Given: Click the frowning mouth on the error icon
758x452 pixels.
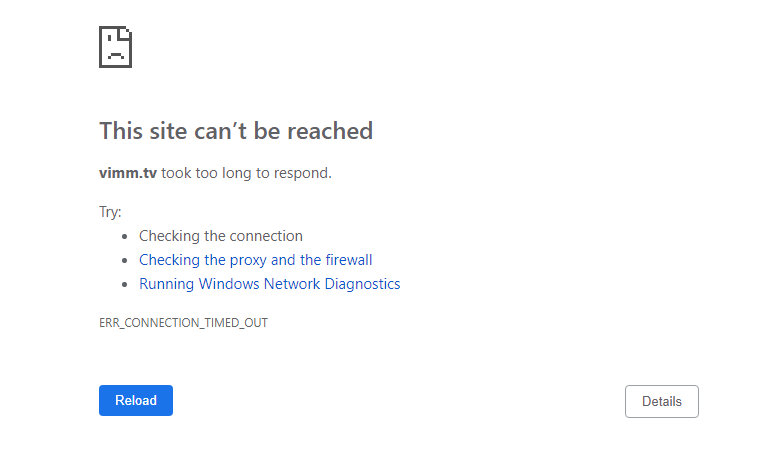Looking at the screenshot, I should tap(116, 55).
